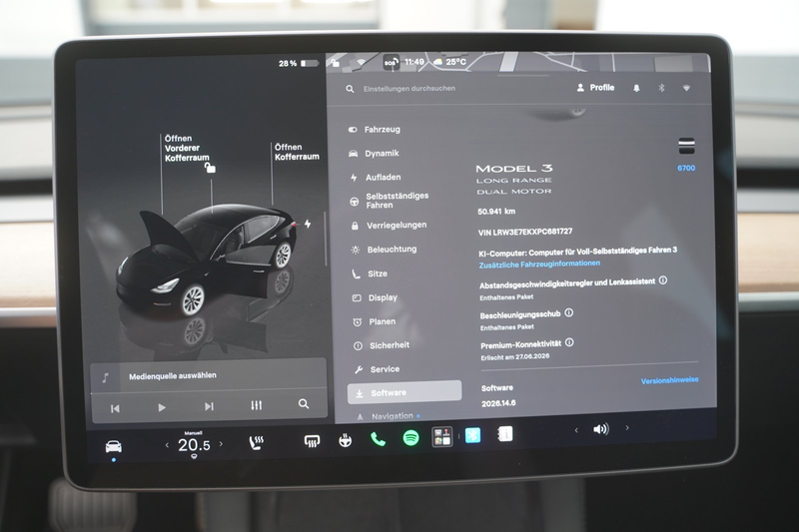
Task: Select the Service menu entry
Action: click(x=378, y=369)
